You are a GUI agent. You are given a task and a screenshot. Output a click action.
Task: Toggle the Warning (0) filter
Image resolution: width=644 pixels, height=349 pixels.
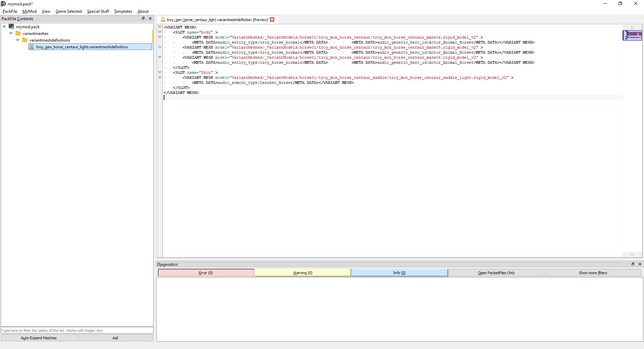click(x=303, y=273)
